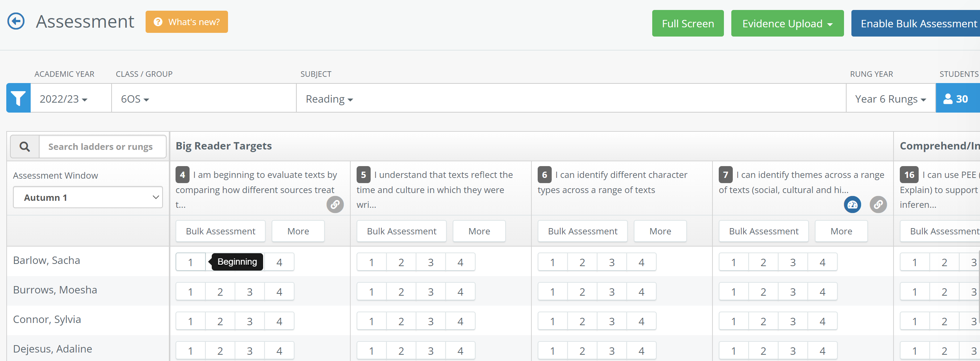
Task: Click Bulk Assessment under rung 5
Action: (401, 231)
